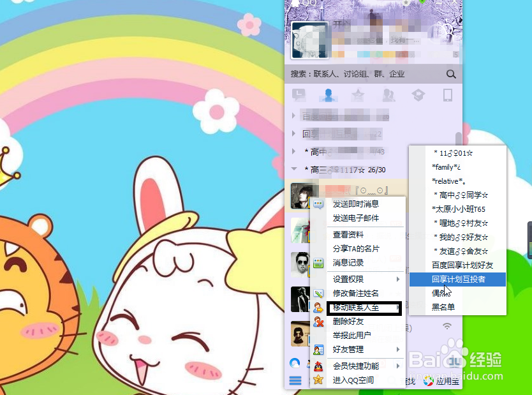Open the main menu icon at the bottom of the QQ panel
Screen dimensions: 532x395
(x=295, y=380)
